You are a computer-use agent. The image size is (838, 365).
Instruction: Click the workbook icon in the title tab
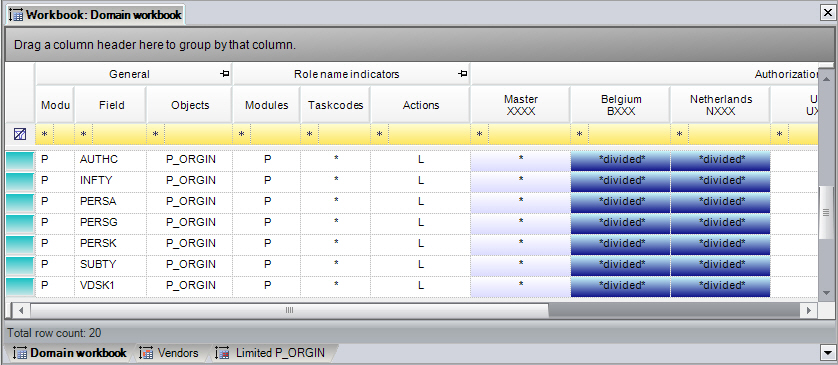point(16,15)
